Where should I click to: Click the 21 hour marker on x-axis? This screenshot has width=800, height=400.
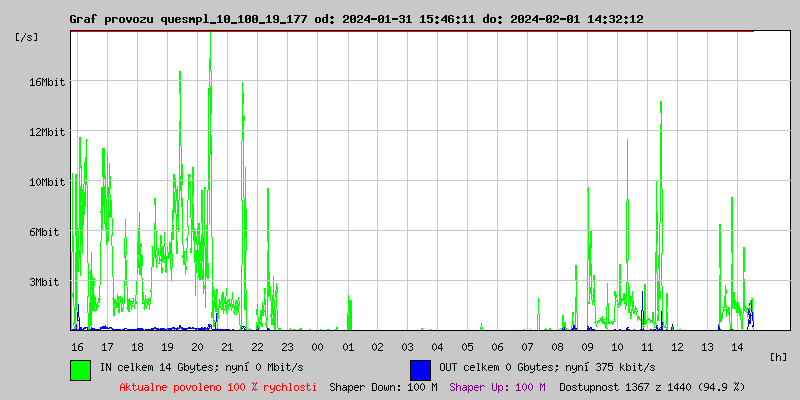pyautogui.click(x=227, y=346)
